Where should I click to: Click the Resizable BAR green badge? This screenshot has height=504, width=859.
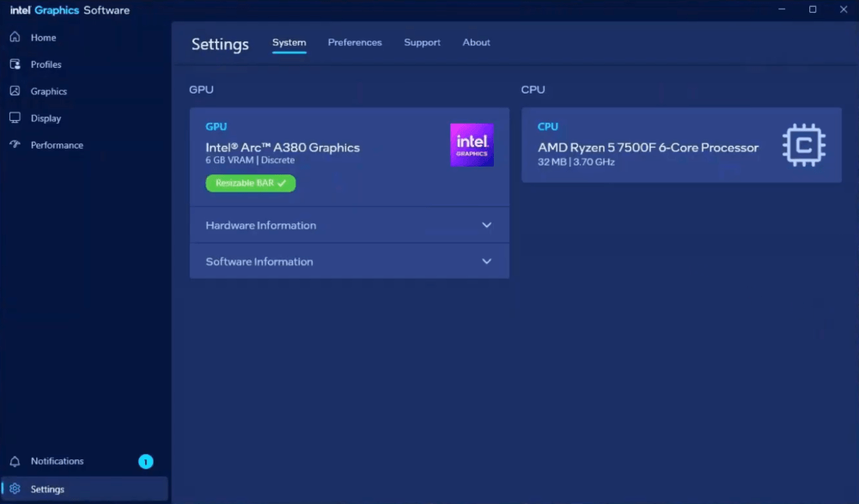click(250, 183)
